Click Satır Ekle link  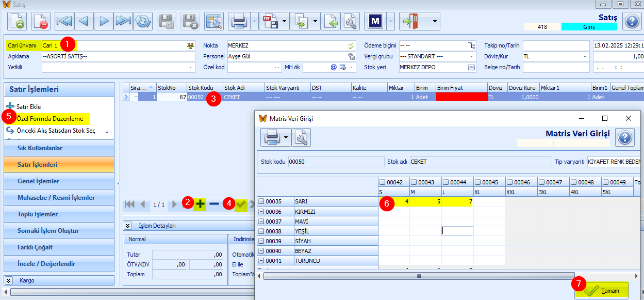(x=29, y=106)
